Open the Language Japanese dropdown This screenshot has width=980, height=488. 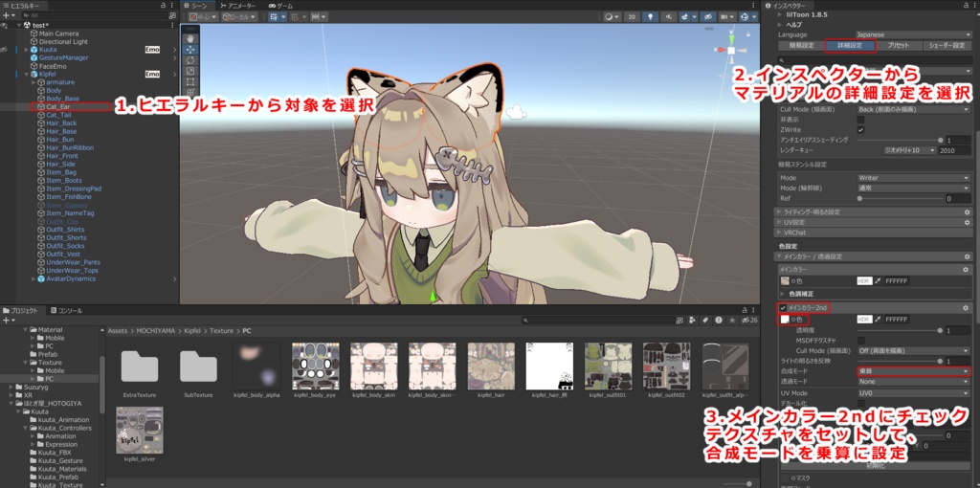click(x=913, y=35)
